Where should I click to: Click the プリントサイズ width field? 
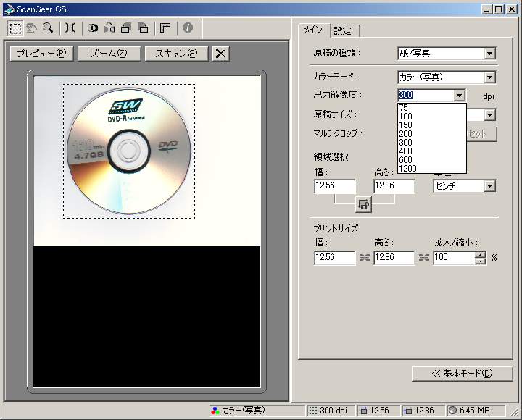tap(334, 258)
